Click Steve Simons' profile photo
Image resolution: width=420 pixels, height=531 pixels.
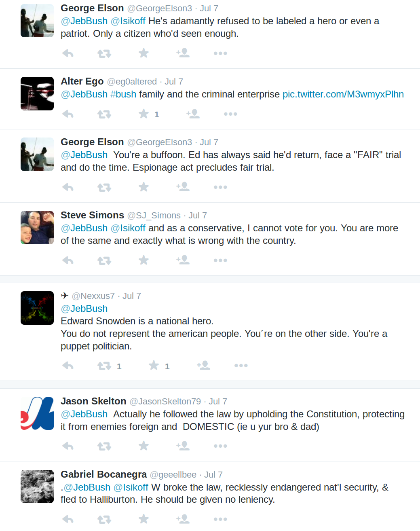(x=37, y=227)
